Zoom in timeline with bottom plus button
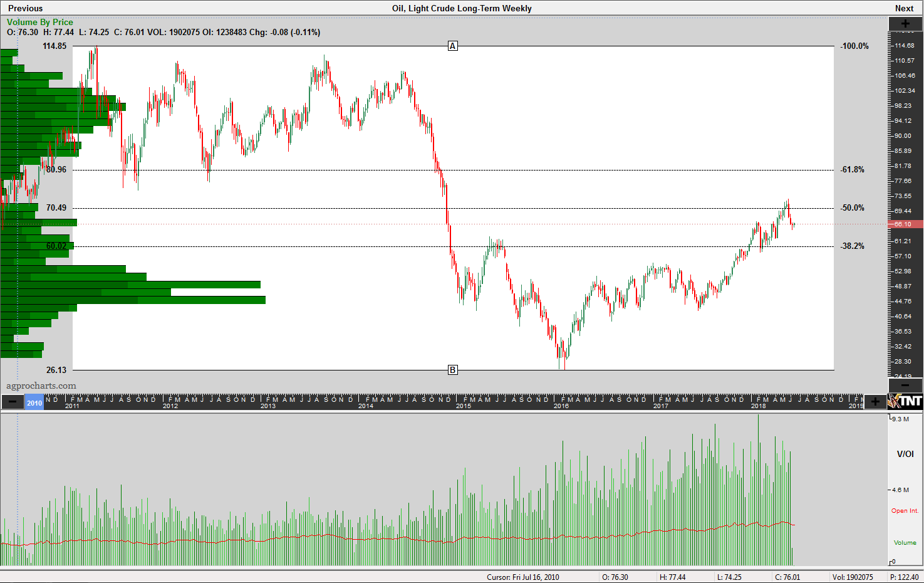 875,402
